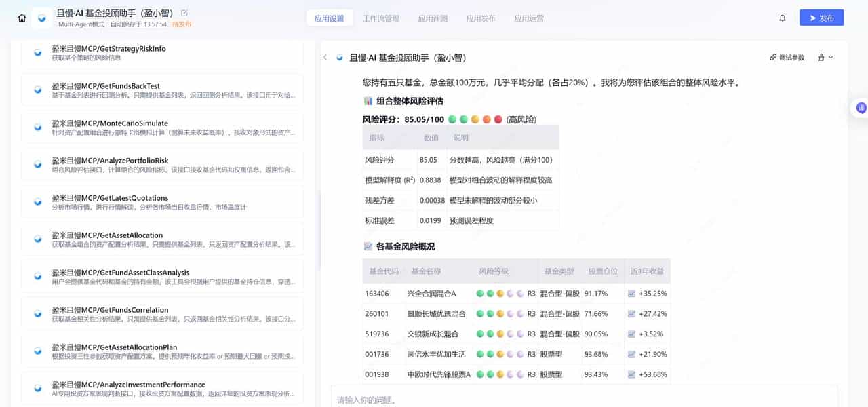Click the blue 发布 button
This screenshot has width=868, height=407.
click(x=821, y=18)
